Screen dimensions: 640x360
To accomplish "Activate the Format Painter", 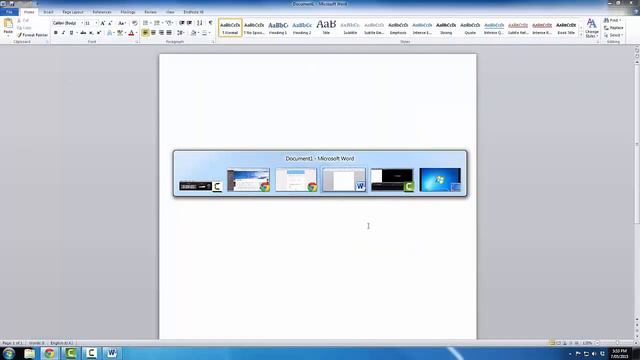I will [33, 35].
